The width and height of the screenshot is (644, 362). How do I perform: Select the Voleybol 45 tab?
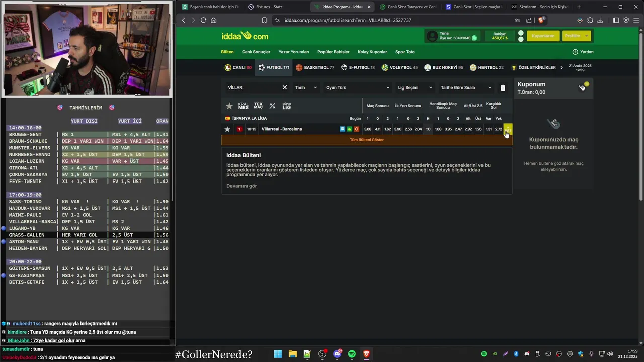pos(399,67)
